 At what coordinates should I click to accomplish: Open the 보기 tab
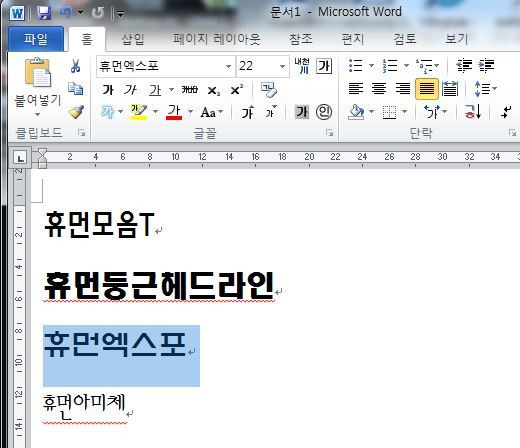[457, 39]
